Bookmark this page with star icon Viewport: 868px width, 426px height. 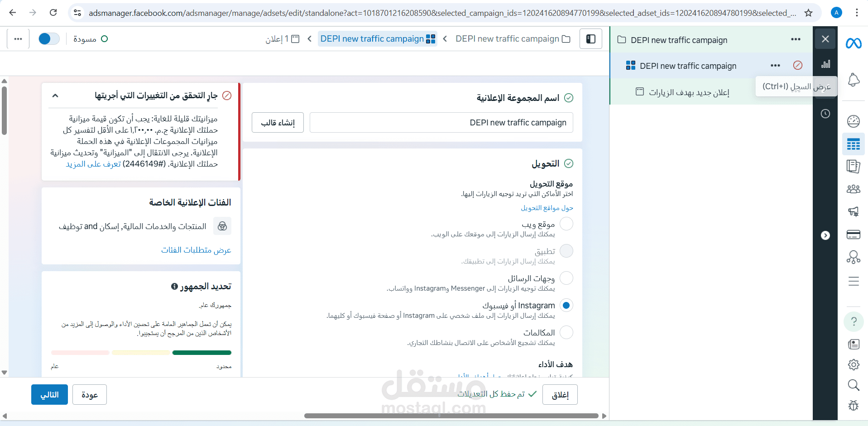tap(808, 13)
